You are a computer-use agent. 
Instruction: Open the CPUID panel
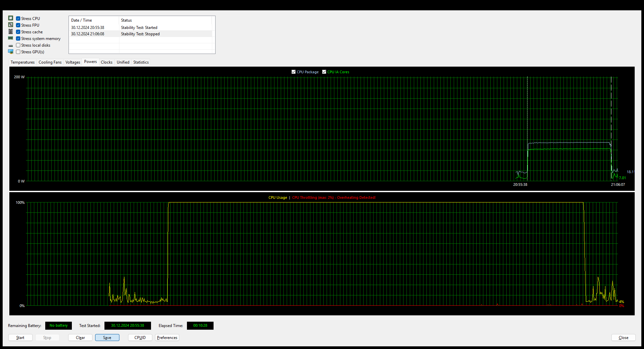(x=140, y=338)
